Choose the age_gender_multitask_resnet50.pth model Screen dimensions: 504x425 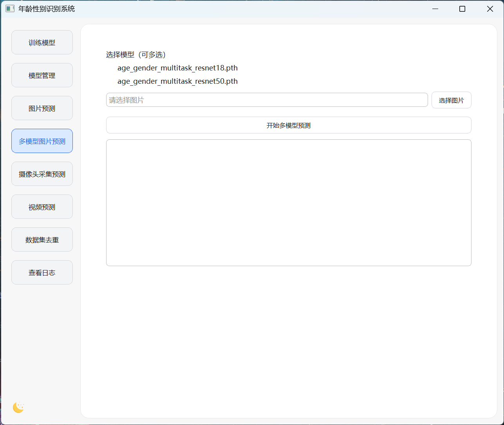(177, 81)
